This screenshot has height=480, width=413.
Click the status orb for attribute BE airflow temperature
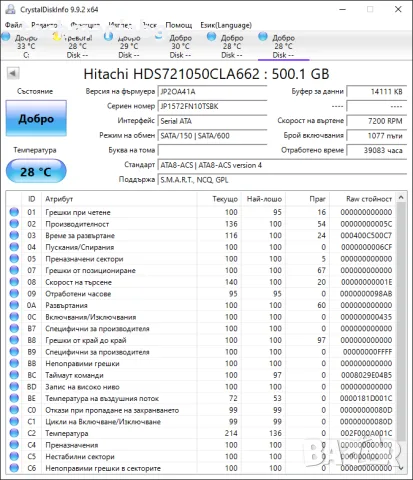14,398
